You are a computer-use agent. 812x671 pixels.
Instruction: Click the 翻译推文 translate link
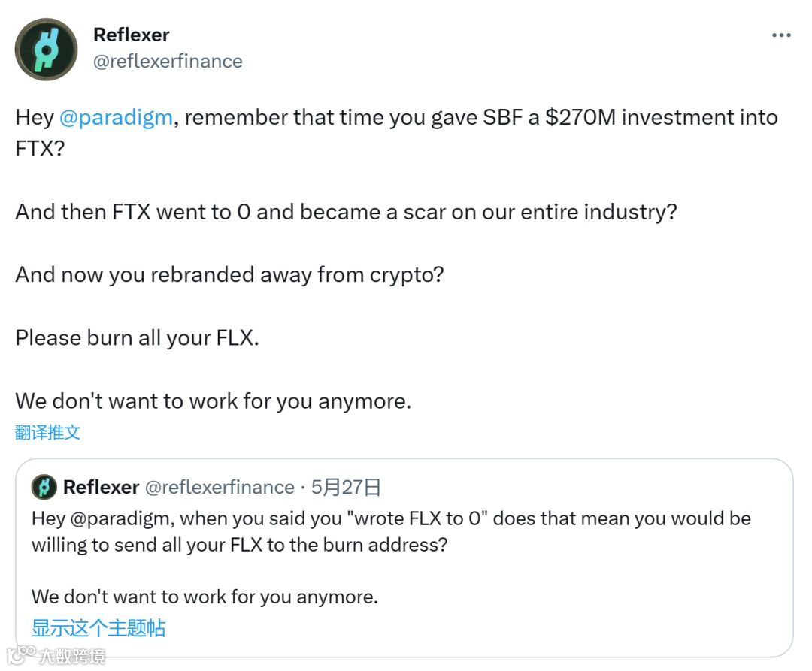tap(47, 432)
